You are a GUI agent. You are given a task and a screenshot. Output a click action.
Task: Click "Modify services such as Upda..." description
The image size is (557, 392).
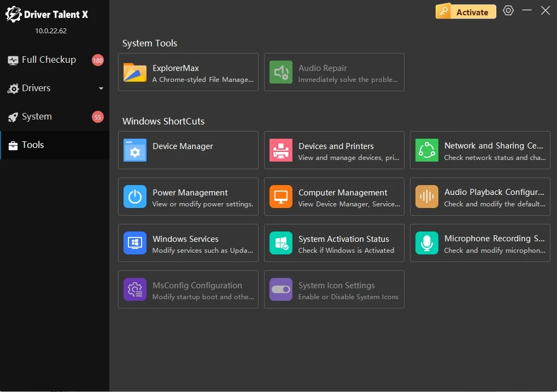coord(202,251)
